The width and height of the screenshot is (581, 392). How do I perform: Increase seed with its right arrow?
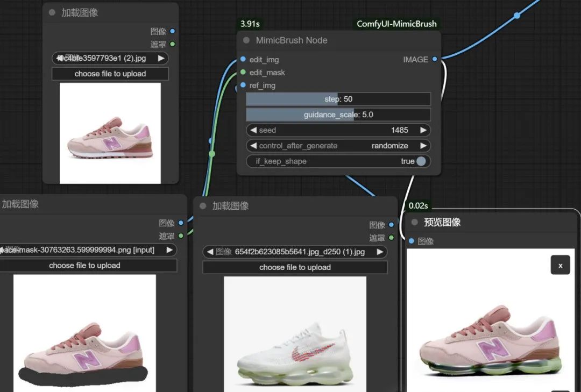pos(423,130)
